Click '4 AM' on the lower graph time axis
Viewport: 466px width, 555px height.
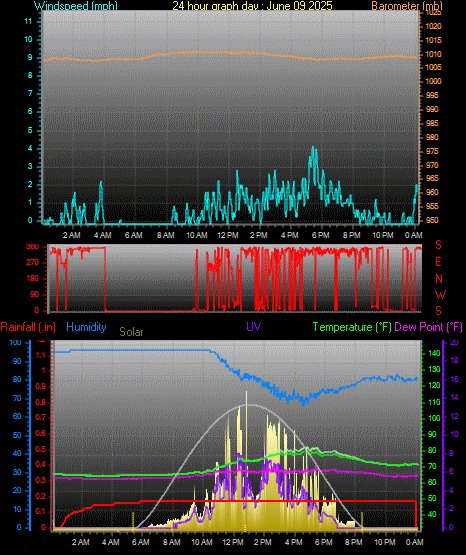(111, 542)
